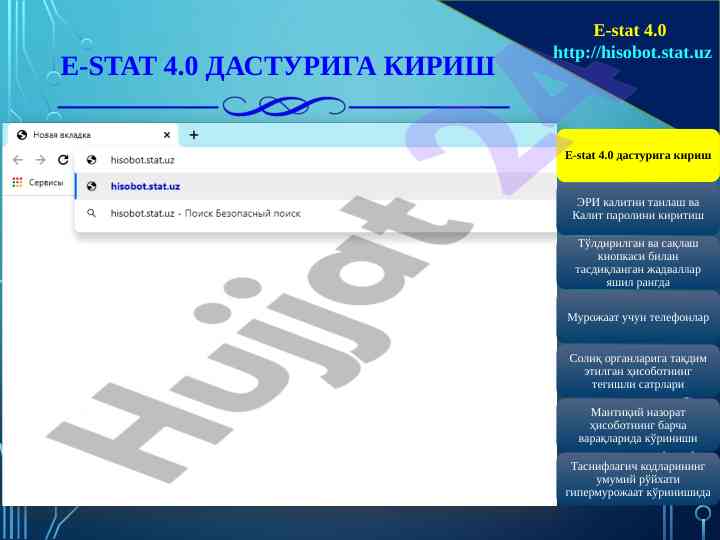Select the 'Новая вкладка' browser tab

coord(91,135)
